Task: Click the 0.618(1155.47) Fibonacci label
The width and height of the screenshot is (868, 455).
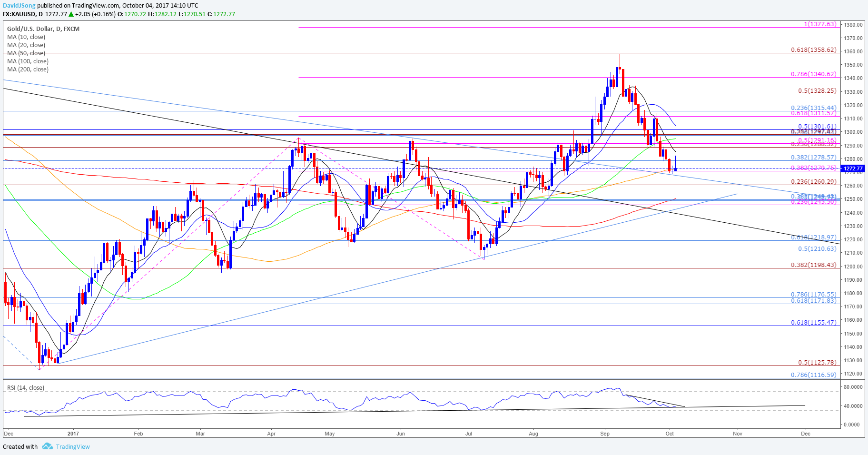Action: [x=813, y=322]
